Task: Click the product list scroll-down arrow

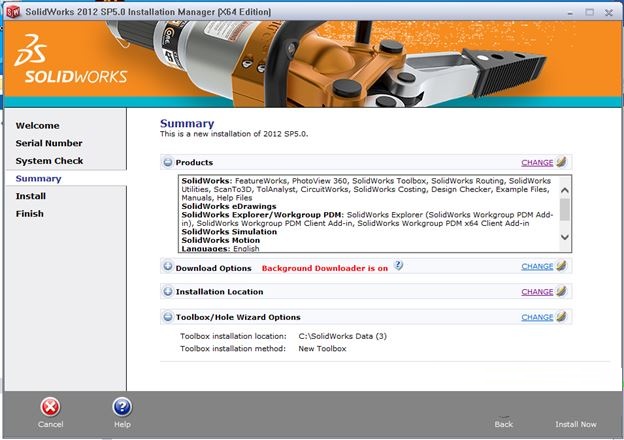Action: point(565,237)
